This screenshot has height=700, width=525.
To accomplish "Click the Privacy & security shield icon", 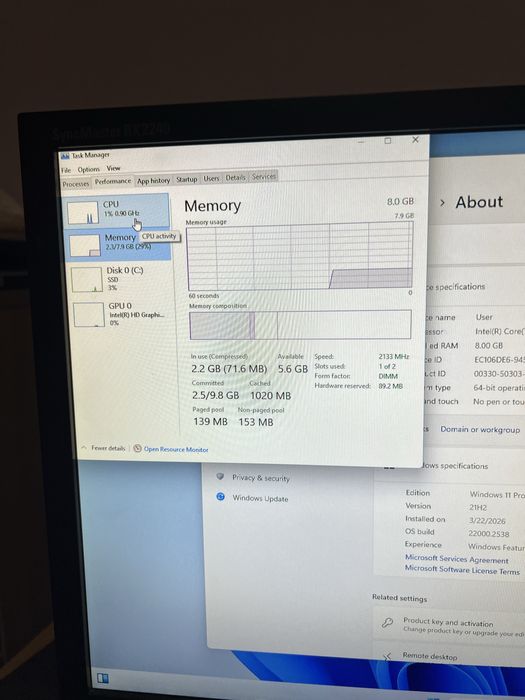I will (x=220, y=476).
